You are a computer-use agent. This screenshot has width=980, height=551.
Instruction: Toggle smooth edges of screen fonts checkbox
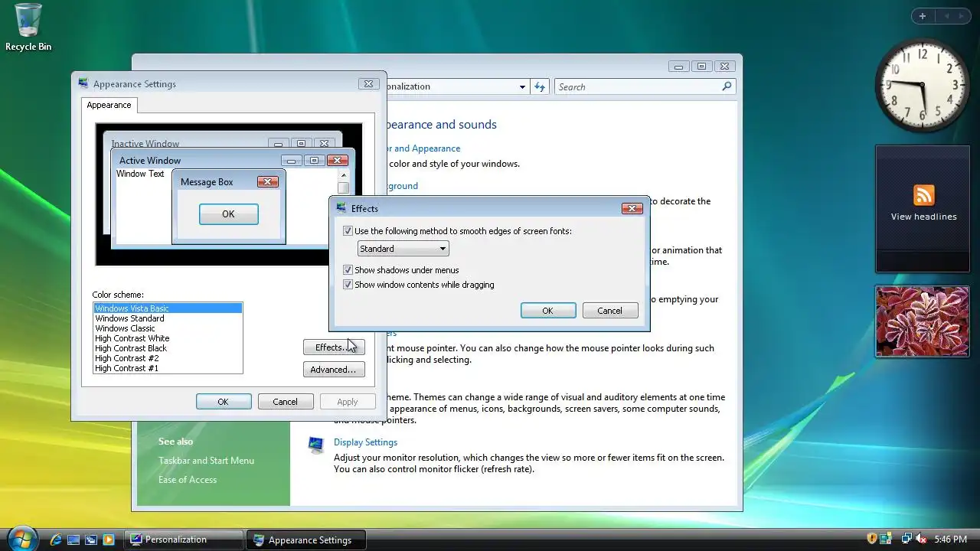click(x=348, y=231)
